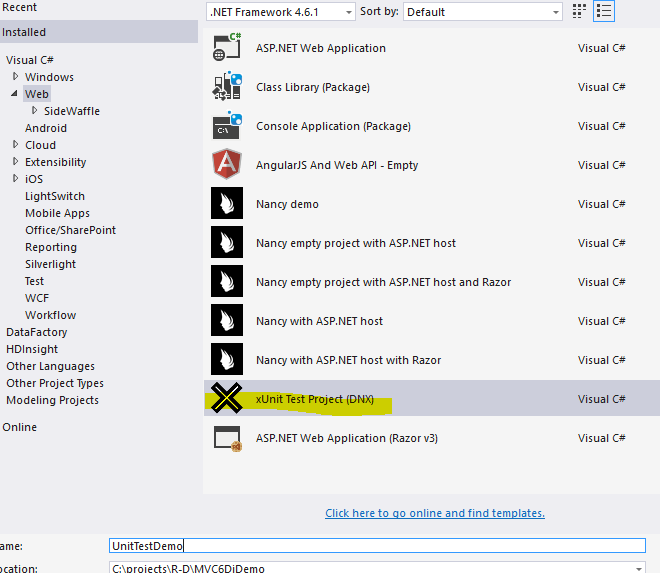Select the Mobile Apps category
The width and height of the screenshot is (660, 573).
point(57,213)
